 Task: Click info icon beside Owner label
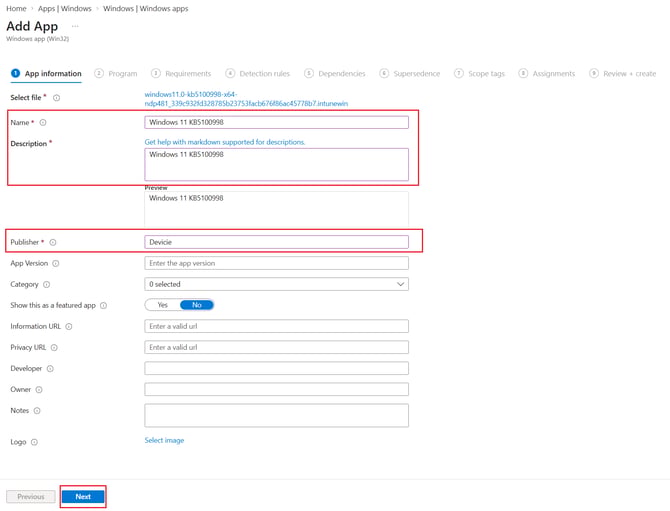39,390
